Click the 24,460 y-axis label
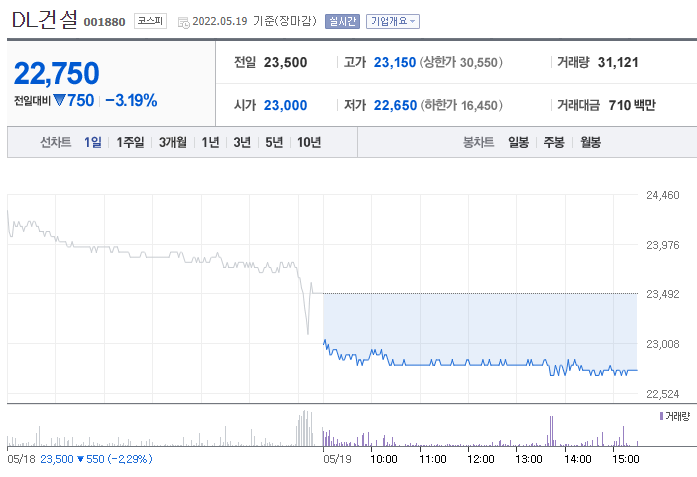This screenshot has height=477, width=697. pos(662,195)
